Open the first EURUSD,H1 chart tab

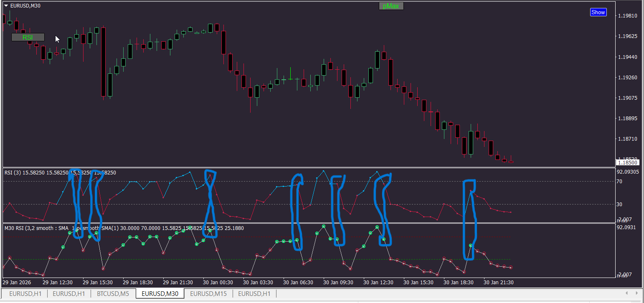click(25, 293)
